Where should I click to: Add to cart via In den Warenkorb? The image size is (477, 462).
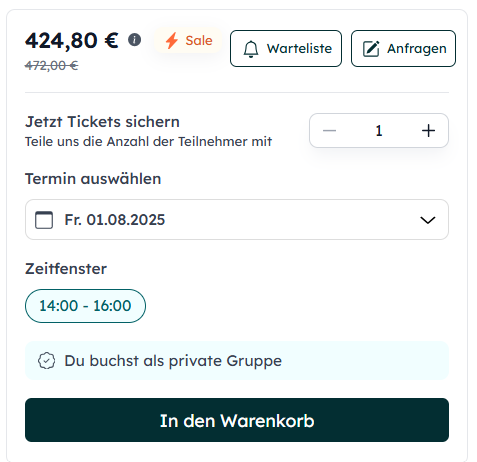[237, 420]
